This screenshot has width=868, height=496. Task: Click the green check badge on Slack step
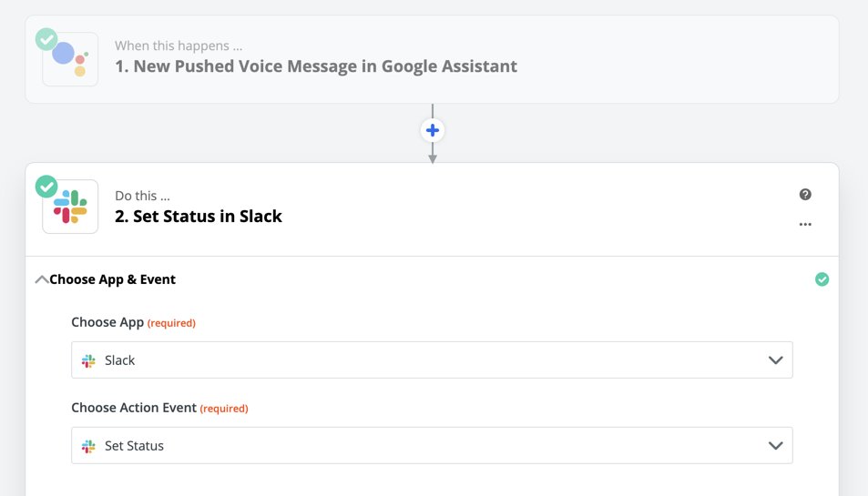(46, 187)
